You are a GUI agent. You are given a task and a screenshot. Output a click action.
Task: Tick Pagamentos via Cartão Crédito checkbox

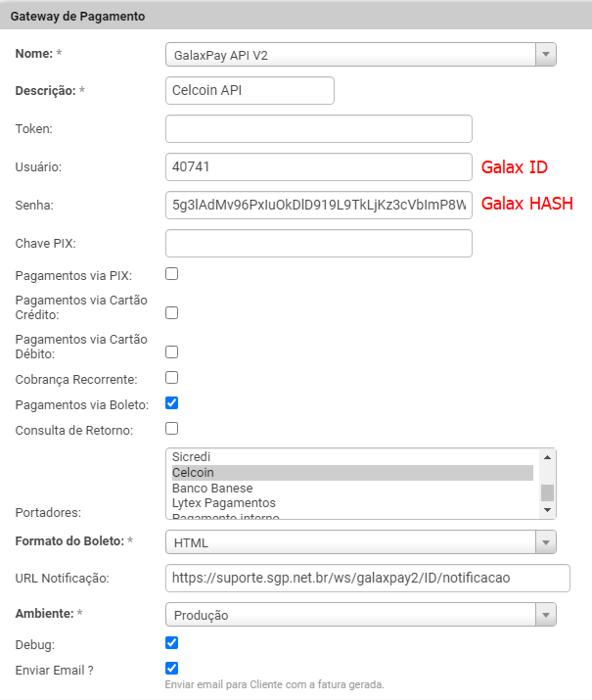[172, 313]
